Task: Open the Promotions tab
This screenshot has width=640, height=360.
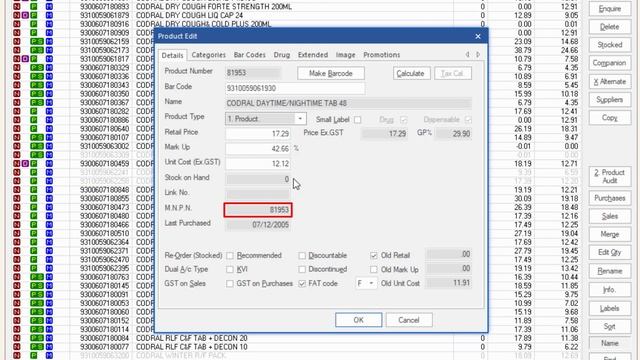Action: point(382,55)
